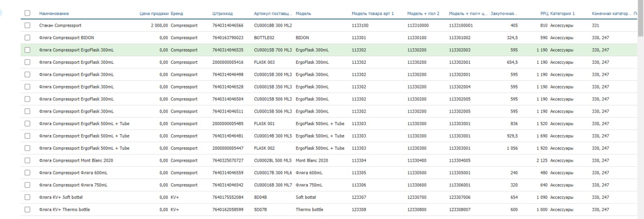Click the Цена продажи column header
Screen dimensions: 644x219
(x=153, y=13)
